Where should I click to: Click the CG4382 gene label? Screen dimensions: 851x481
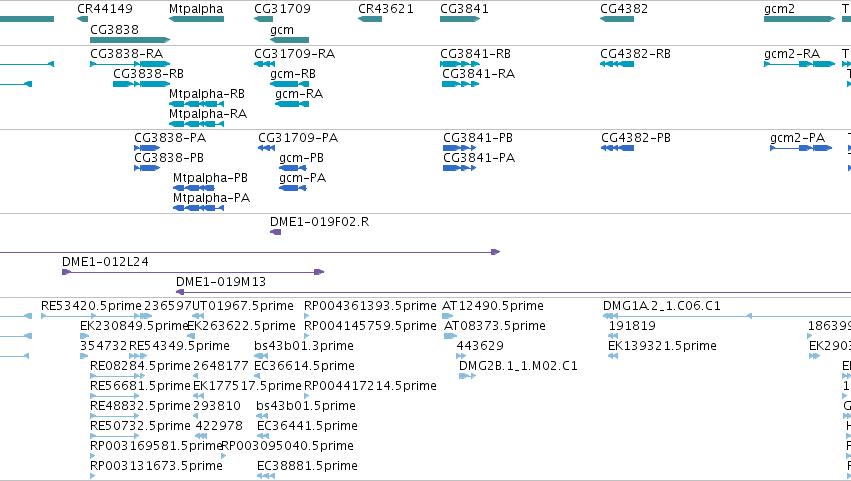click(624, 9)
